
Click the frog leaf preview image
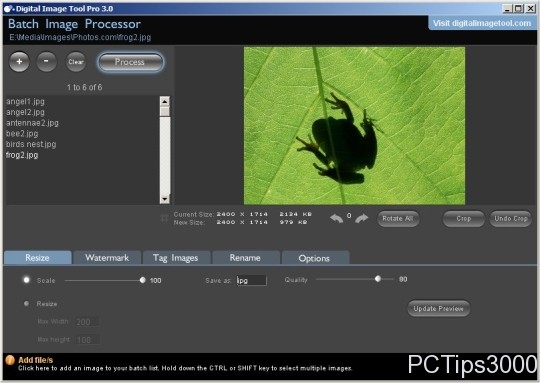click(354, 126)
